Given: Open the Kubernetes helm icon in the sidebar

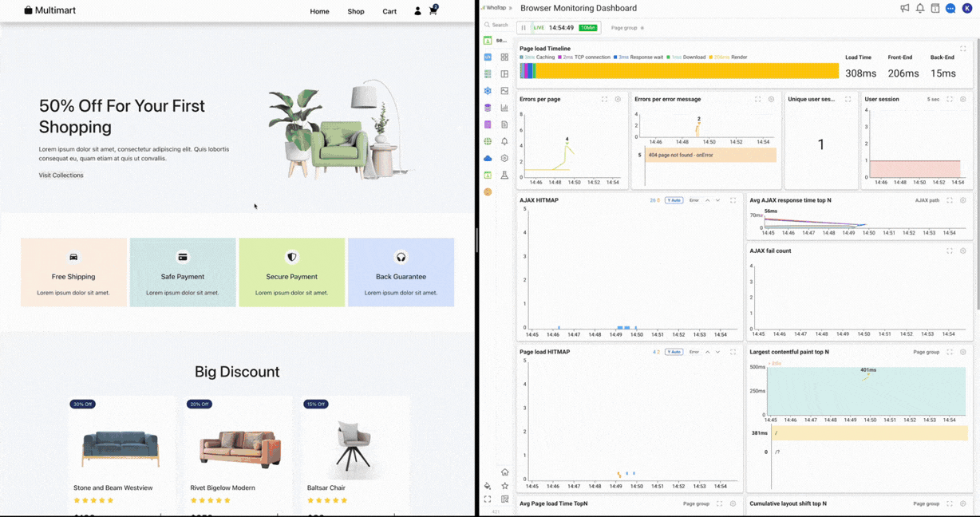Looking at the screenshot, I should [x=488, y=91].
